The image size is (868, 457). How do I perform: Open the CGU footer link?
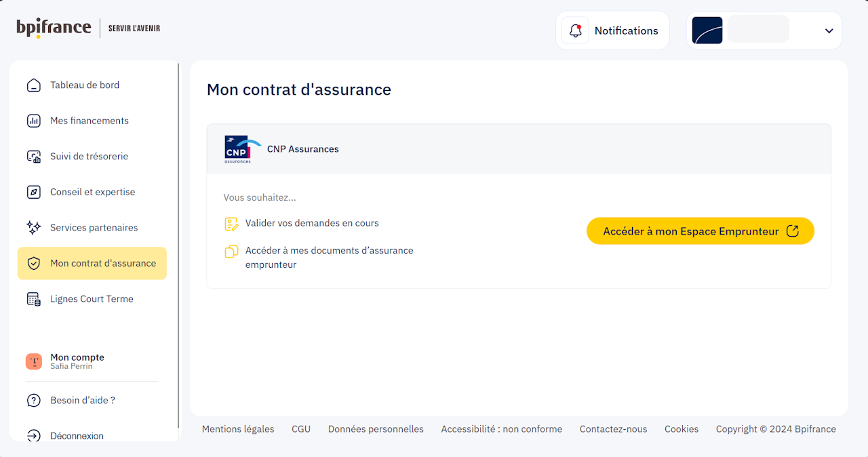(x=301, y=429)
